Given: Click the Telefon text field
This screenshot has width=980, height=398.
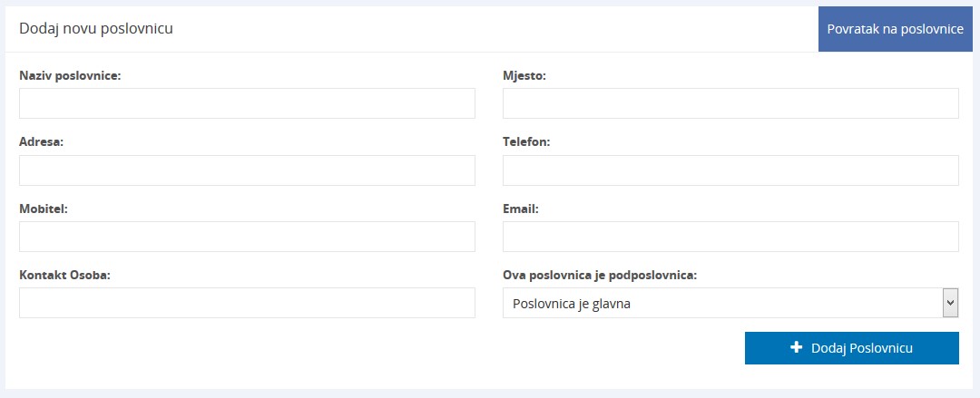Looking at the screenshot, I should (x=730, y=170).
